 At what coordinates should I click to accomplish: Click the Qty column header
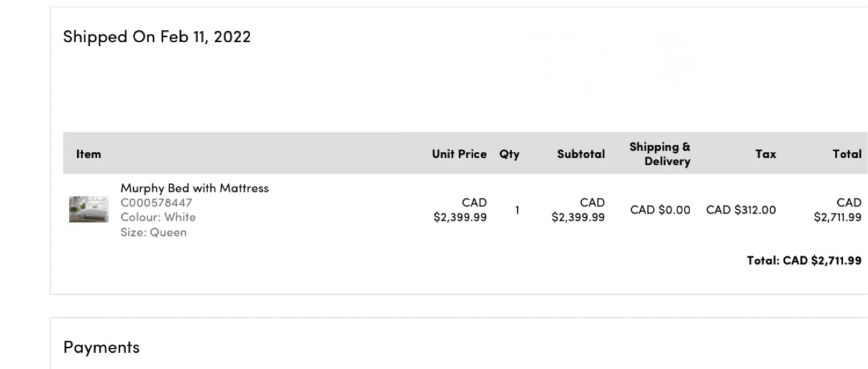(x=509, y=154)
